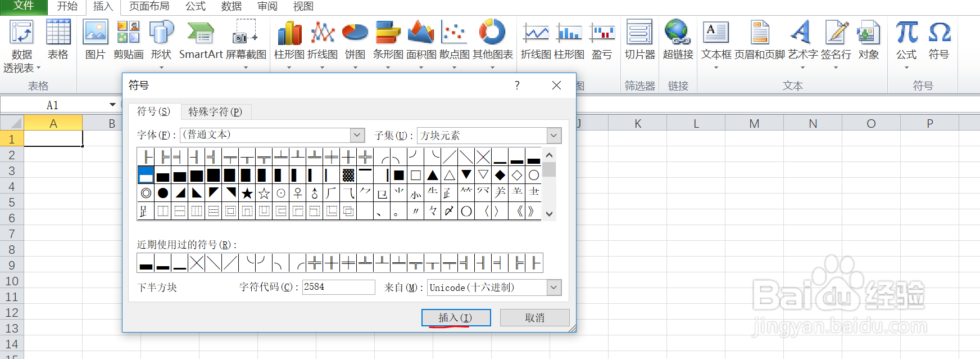Image resolution: width=980 pixels, height=359 pixels.
Task: Expand Text Box (文本框) dropdown arrow
Action: 716,68
